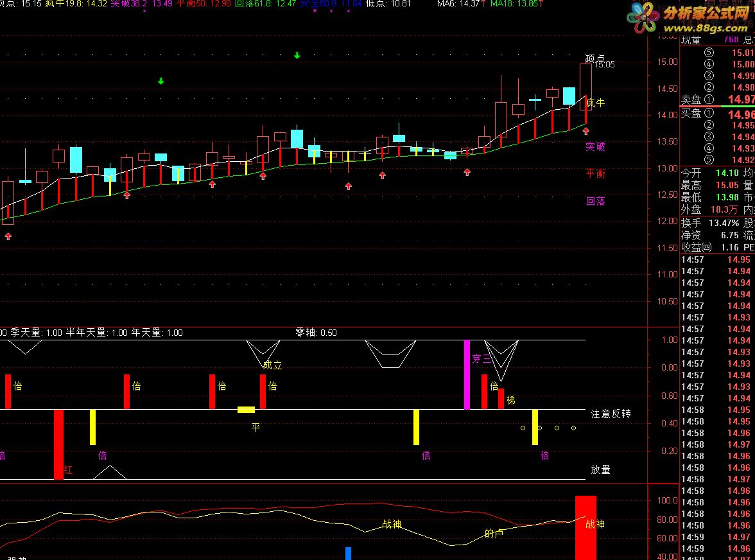Click 平衡50: 12.98 in header line
755x560 pixels.
coord(204,4)
